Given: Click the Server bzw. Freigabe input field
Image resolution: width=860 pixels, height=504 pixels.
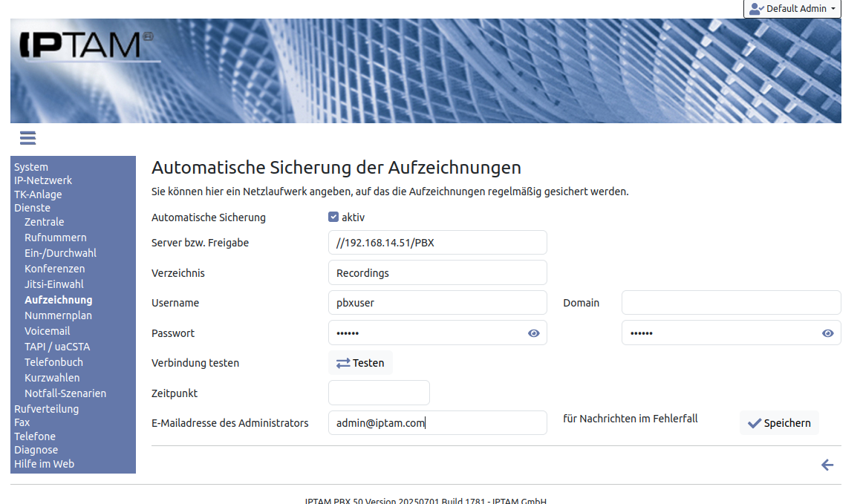Looking at the screenshot, I should pyautogui.click(x=437, y=243).
